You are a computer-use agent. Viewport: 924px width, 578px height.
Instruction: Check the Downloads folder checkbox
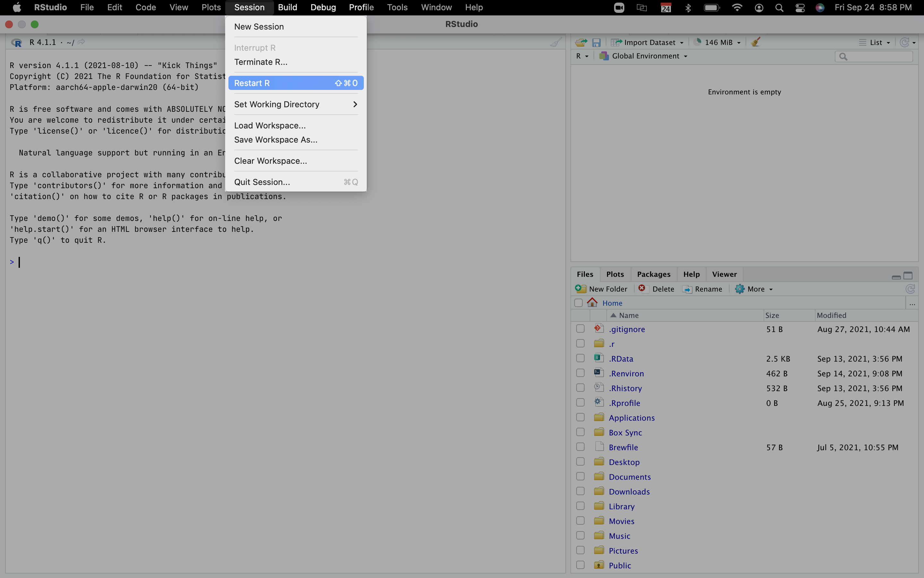click(580, 491)
